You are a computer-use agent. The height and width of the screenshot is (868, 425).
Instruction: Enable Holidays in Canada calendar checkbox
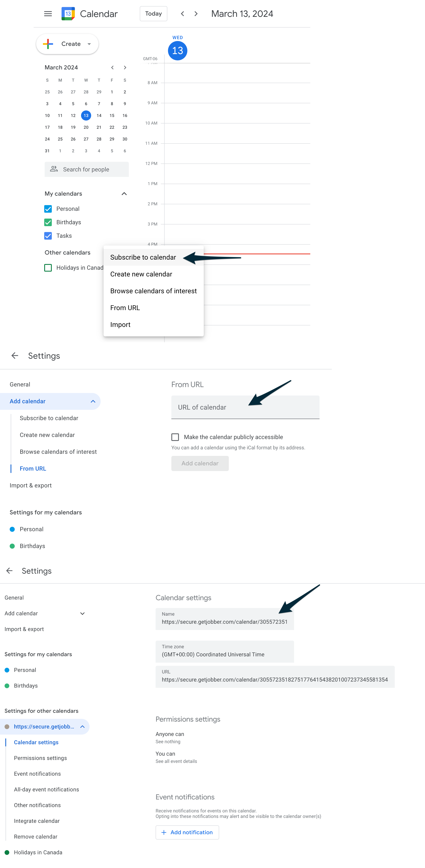tap(48, 268)
